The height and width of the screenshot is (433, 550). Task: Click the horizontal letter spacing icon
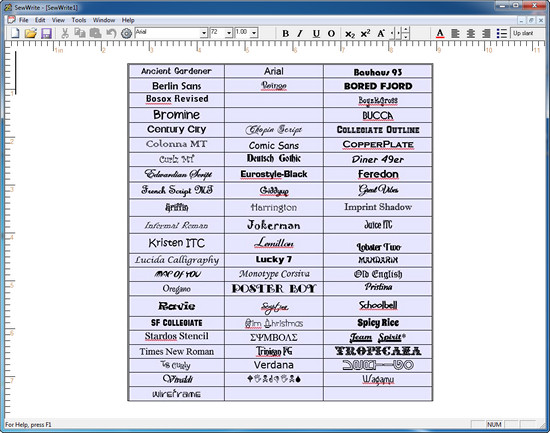pyautogui.click(x=395, y=33)
